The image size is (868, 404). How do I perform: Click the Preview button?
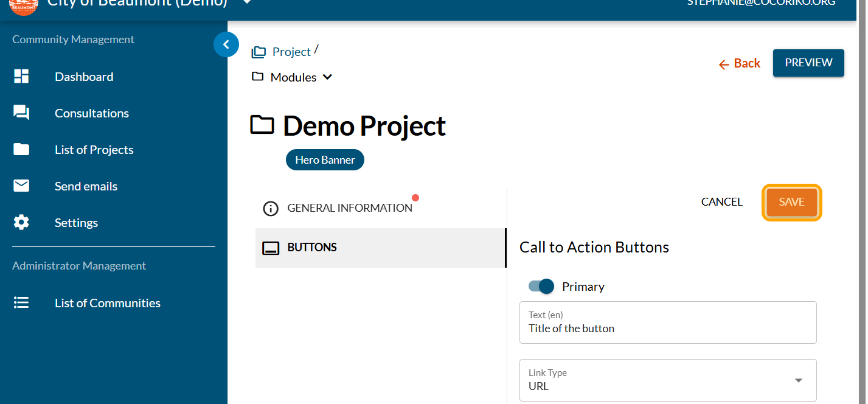808,63
